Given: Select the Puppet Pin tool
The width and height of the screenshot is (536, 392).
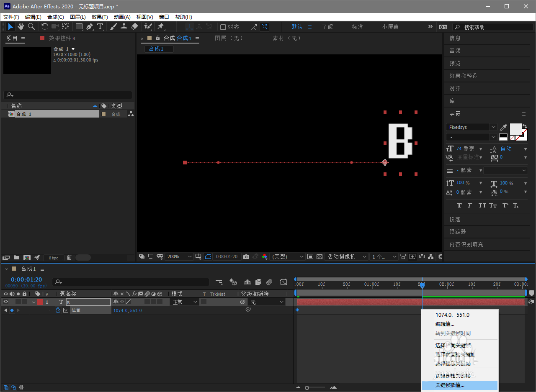Looking at the screenshot, I should coord(160,27).
